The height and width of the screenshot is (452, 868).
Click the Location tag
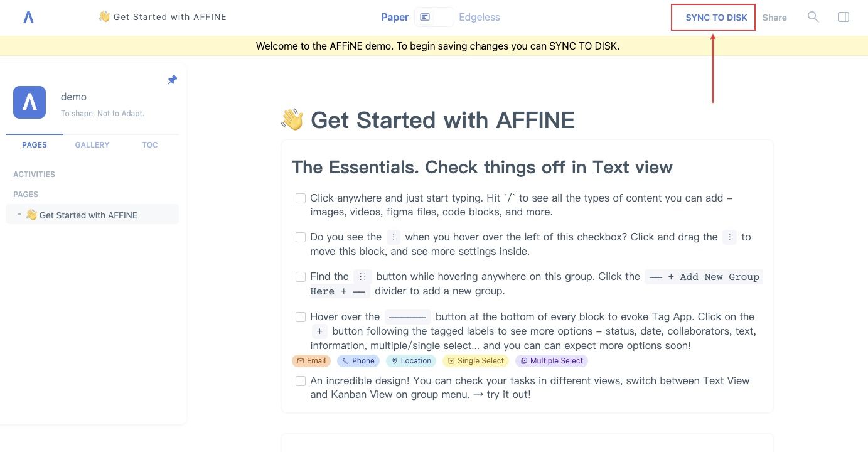click(x=411, y=361)
